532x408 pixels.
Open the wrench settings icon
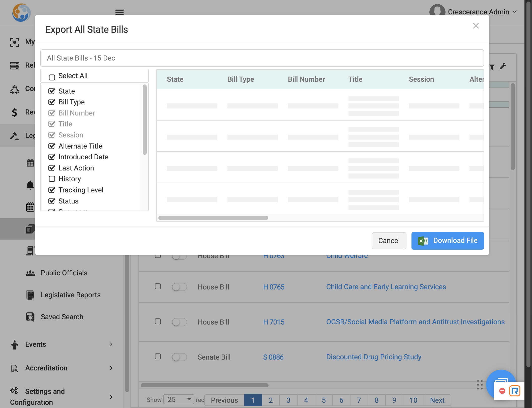tap(503, 66)
